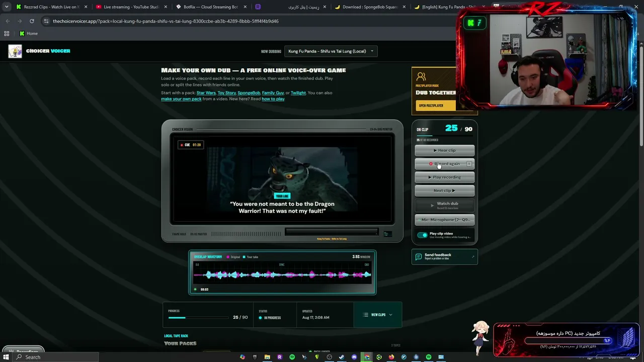Open the Toy Story pack link
This screenshot has width=644, height=362.
pos(227,93)
